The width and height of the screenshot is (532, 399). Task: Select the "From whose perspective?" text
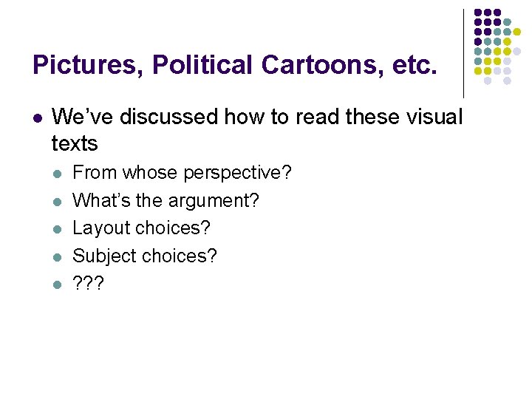click(183, 173)
